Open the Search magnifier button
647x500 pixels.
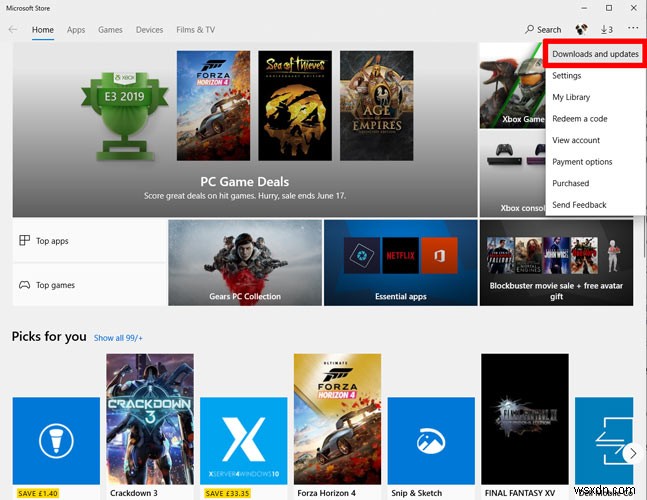(543, 30)
